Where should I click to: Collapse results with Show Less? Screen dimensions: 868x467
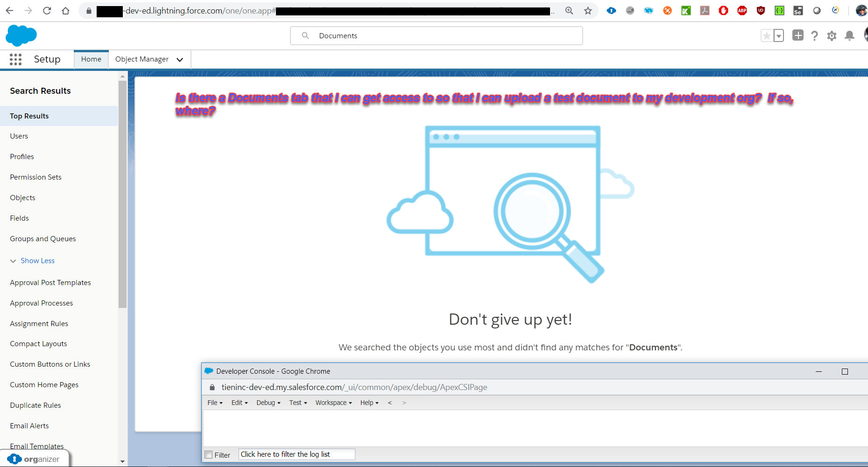click(37, 261)
